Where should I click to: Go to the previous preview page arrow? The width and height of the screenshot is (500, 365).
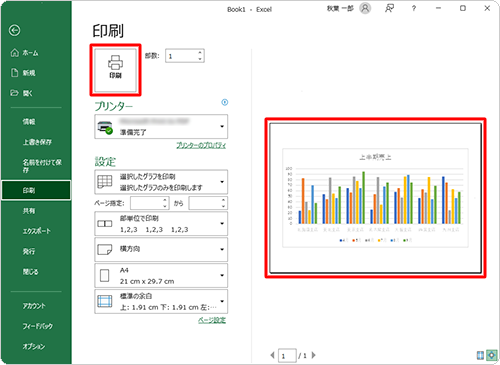click(x=272, y=355)
